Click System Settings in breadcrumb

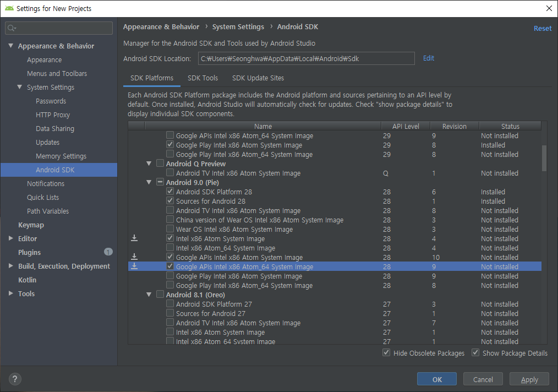(x=238, y=27)
